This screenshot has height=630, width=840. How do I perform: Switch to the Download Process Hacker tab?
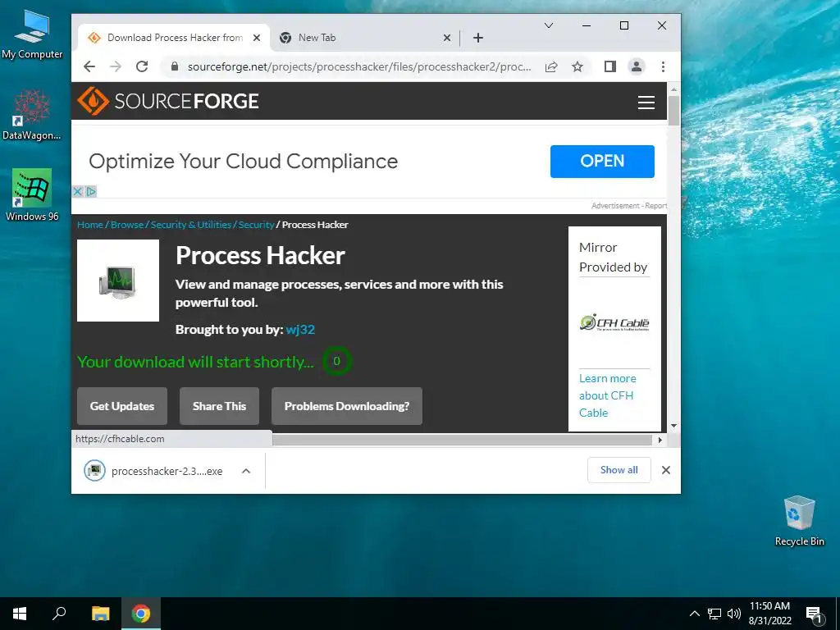pyautogui.click(x=174, y=38)
